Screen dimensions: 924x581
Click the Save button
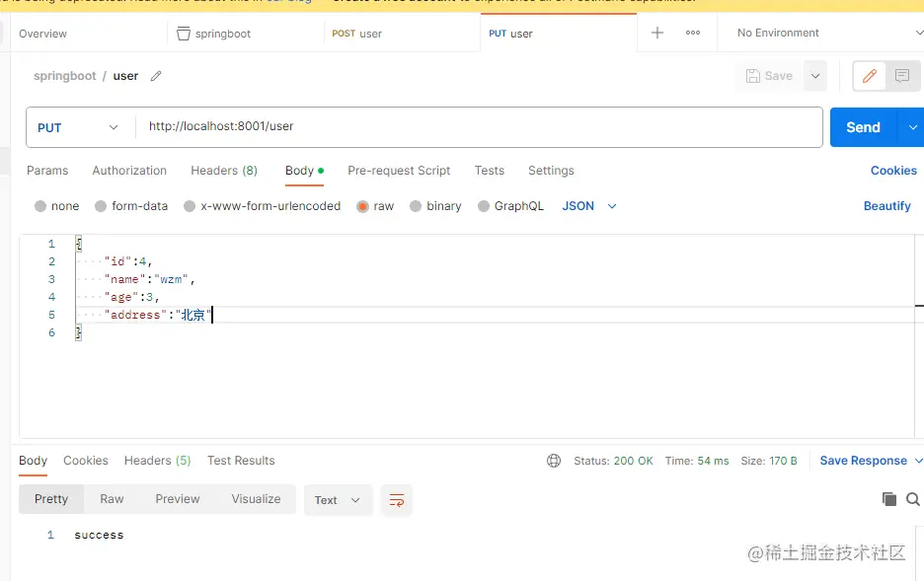pyautogui.click(x=770, y=76)
